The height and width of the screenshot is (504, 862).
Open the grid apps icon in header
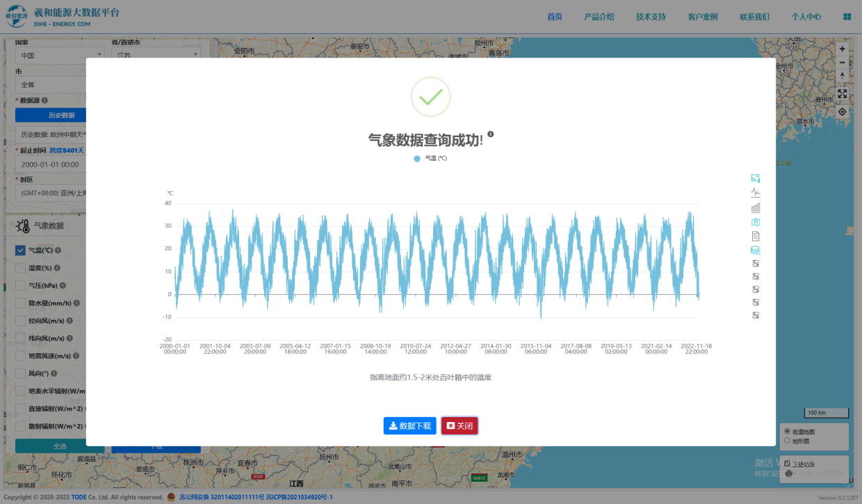pos(847,17)
